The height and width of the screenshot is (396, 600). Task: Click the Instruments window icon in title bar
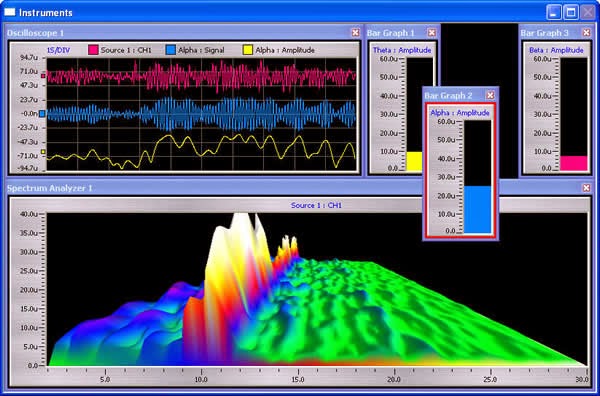coord(10,12)
